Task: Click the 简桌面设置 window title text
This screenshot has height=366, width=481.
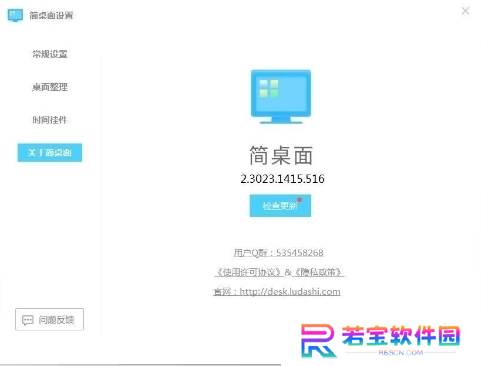Action: [51, 15]
